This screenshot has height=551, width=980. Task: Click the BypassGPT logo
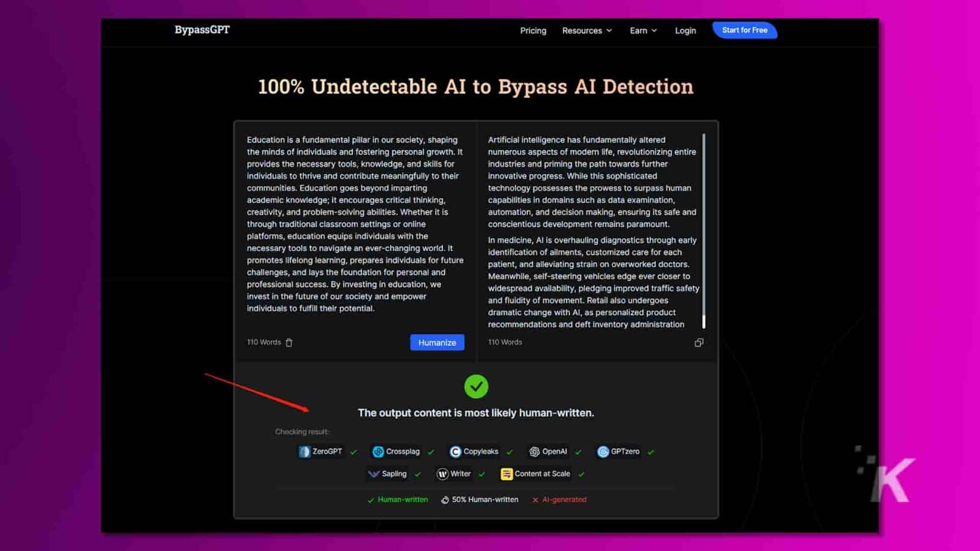coord(202,30)
